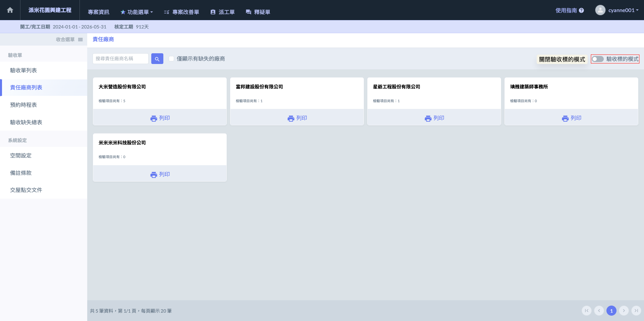Click the 搜尋責任廠商名稱 search field
This screenshot has height=321, width=644.
(x=120, y=59)
